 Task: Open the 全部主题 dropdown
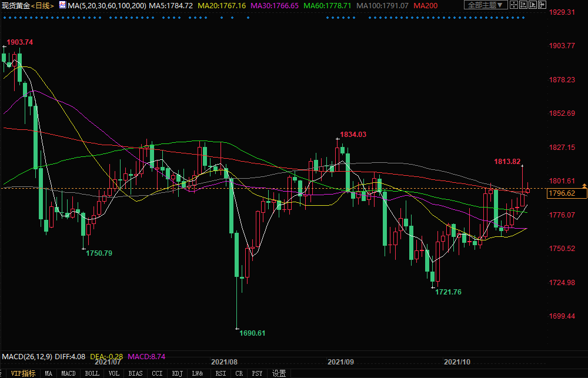pos(486,5)
